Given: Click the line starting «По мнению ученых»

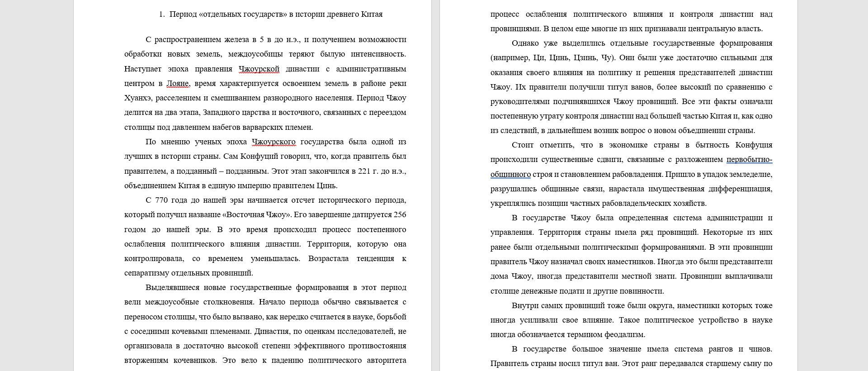Looking at the screenshot, I should tap(276, 142).
